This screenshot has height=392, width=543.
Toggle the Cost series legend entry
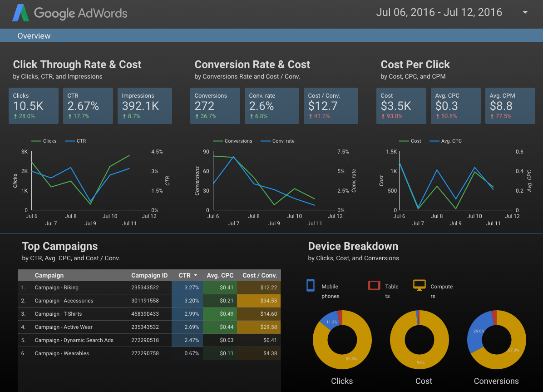pos(410,141)
